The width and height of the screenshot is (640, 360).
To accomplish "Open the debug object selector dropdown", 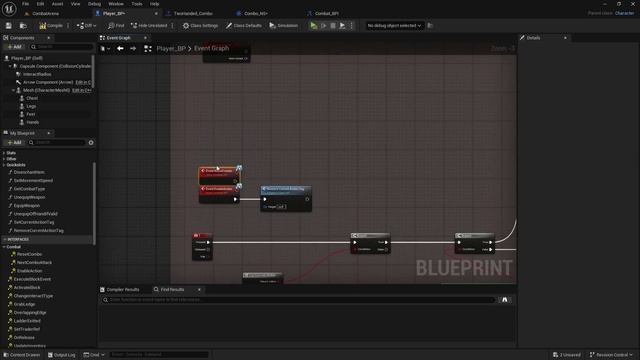I will [394, 25].
